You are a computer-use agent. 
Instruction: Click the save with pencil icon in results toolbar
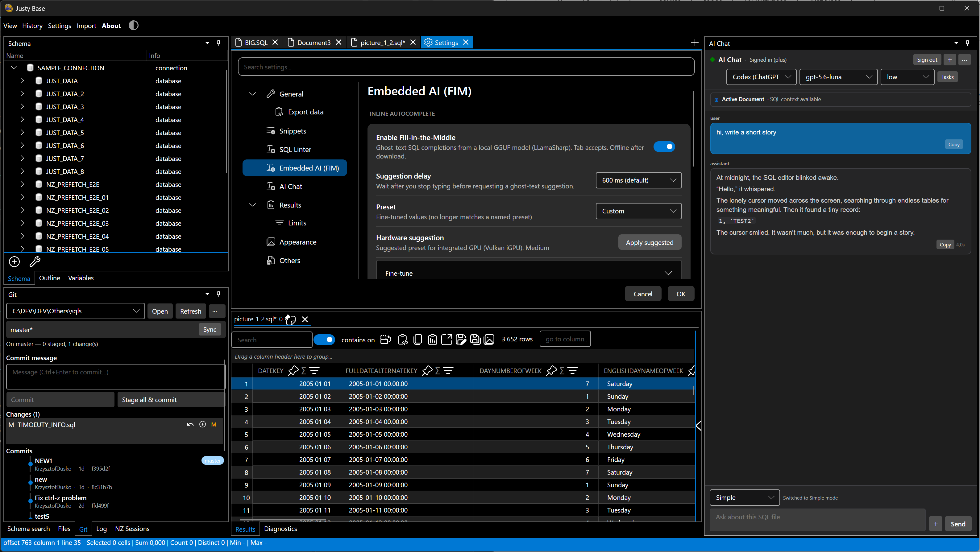click(x=461, y=339)
